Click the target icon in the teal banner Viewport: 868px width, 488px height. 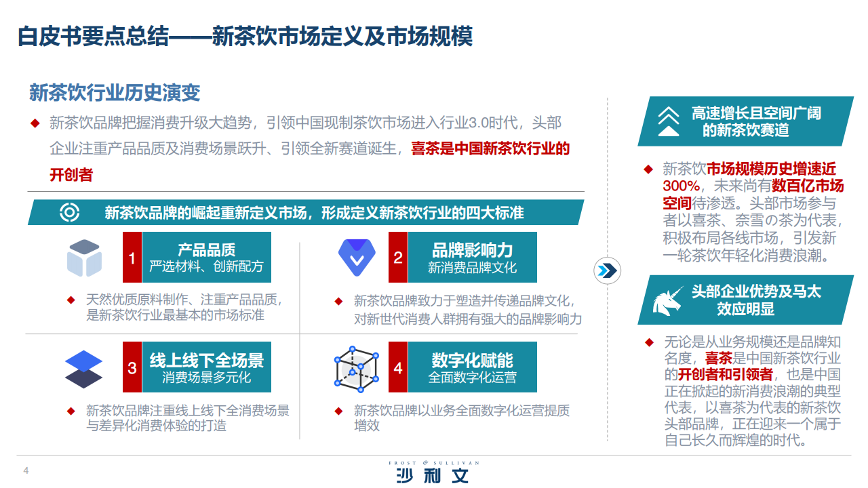click(70, 212)
